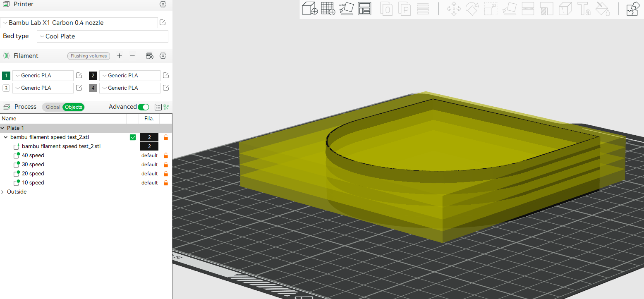Click the Arrange all objects icon
The height and width of the screenshot is (299, 644).
(x=364, y=8)
